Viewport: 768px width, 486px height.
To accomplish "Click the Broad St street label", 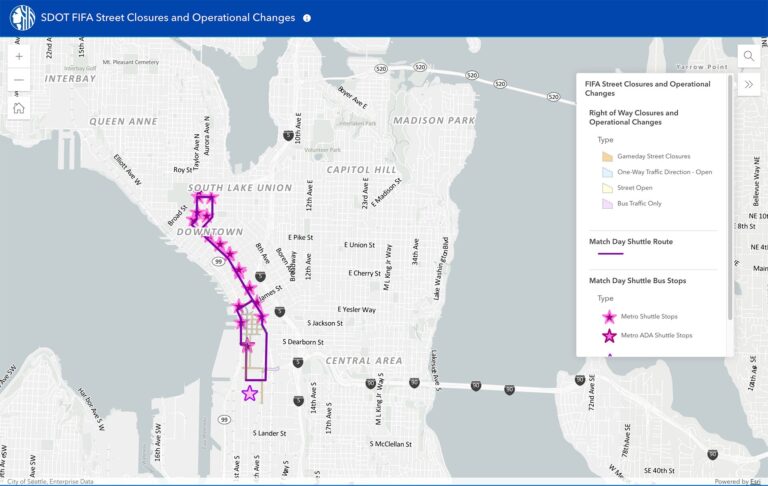I will click(178, 215).
